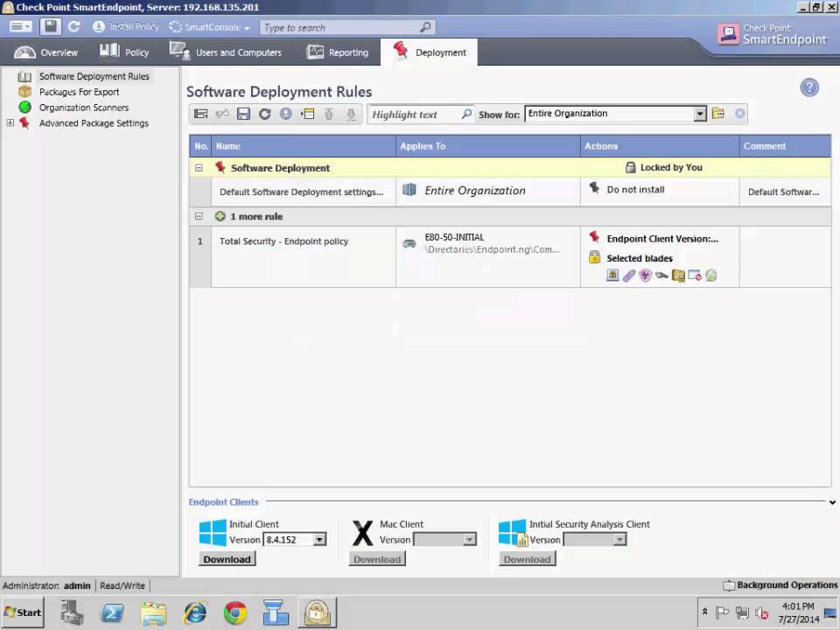This screenshot has height=630, width=840.
Task: Click the magnifier icon in top search box
Action: [x=425, y=27]
